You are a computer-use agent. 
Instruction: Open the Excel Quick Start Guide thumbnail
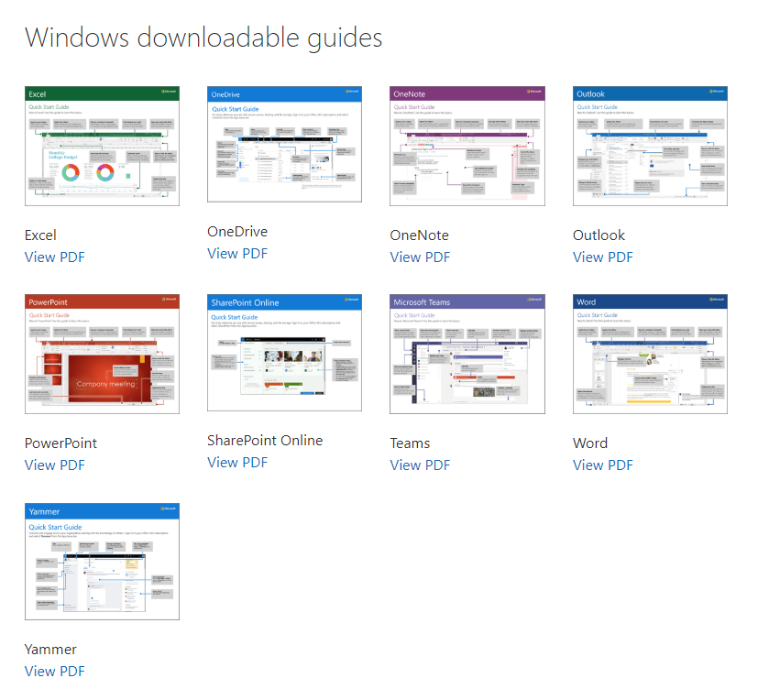[102, 146]
